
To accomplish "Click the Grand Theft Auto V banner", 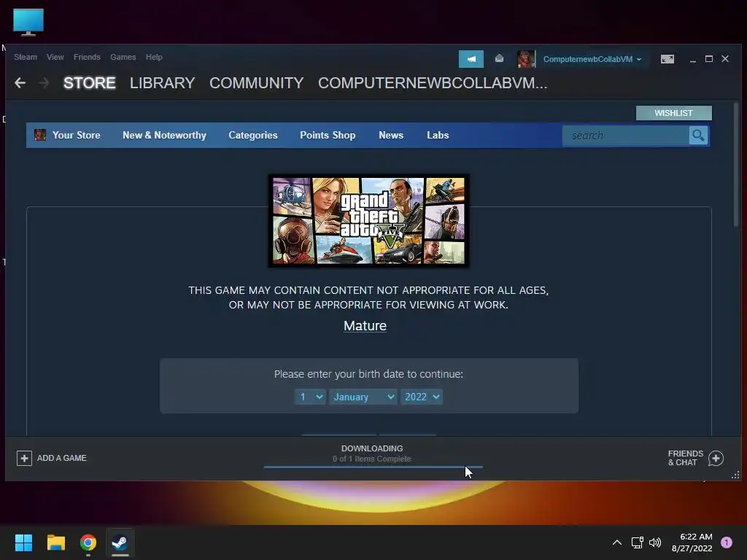I will [x=368, y=221].
